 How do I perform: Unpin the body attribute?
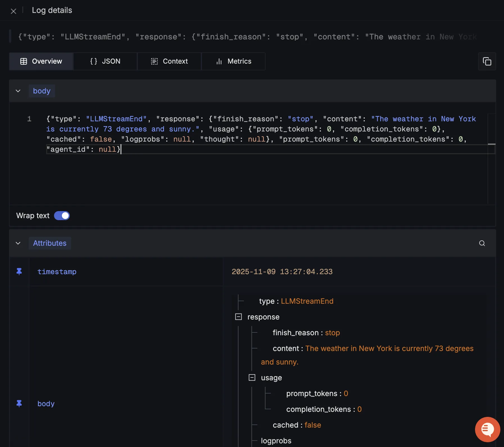pos(19,403)
